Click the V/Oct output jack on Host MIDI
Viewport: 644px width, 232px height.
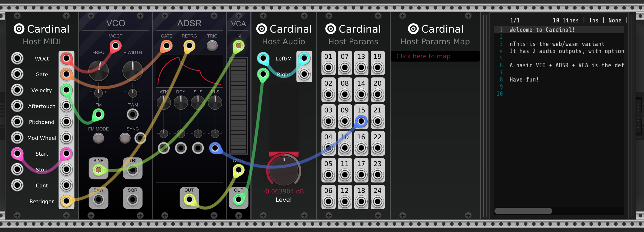pos(66,58)
